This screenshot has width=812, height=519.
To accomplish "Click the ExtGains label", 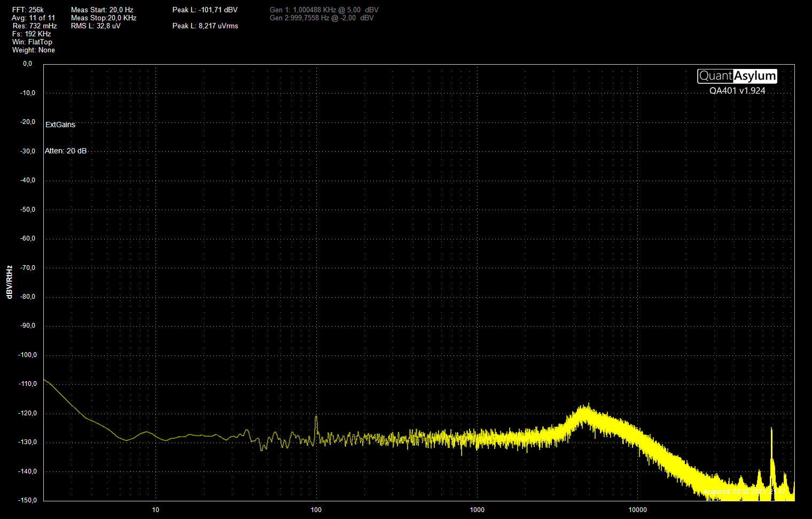I will pyautogui.click(x=60, y=125).
